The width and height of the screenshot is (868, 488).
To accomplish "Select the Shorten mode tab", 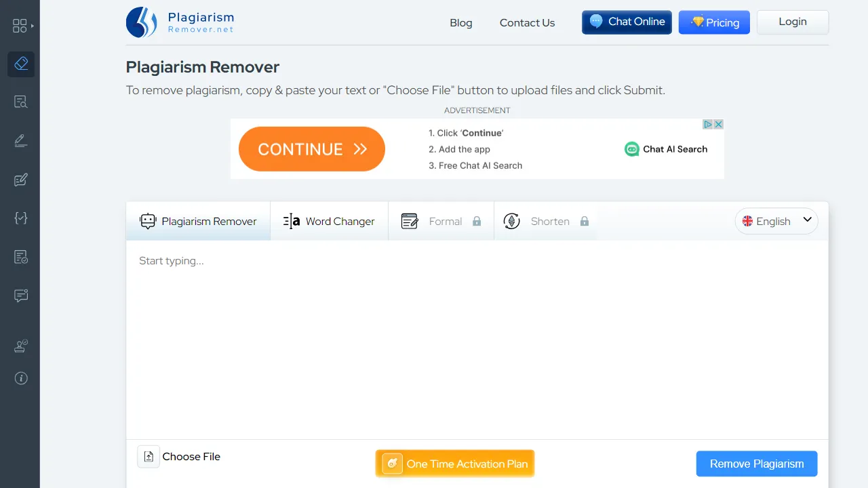I will [545, 221].
